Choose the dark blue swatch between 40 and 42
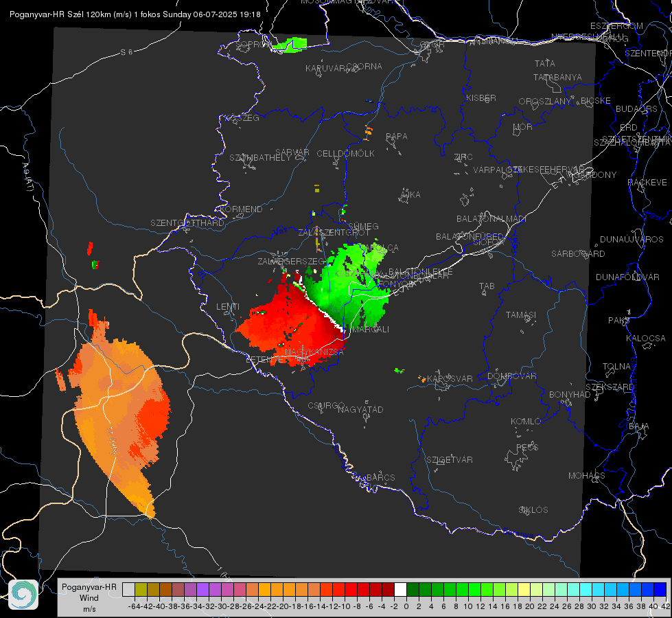This screenshot has width=672, height=618. coord(660,589)
